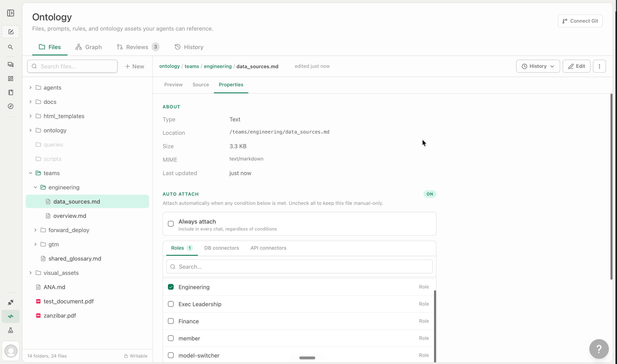The width and height of the screenshot is (617, 364).
Task: Click the New file button
Action: pos(134,67)
